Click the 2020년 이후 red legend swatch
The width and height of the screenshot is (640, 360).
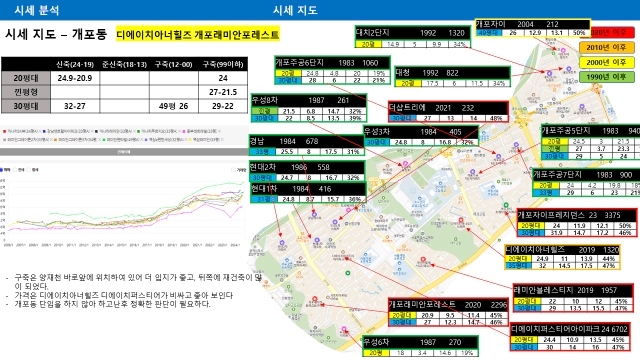[607, 33]
